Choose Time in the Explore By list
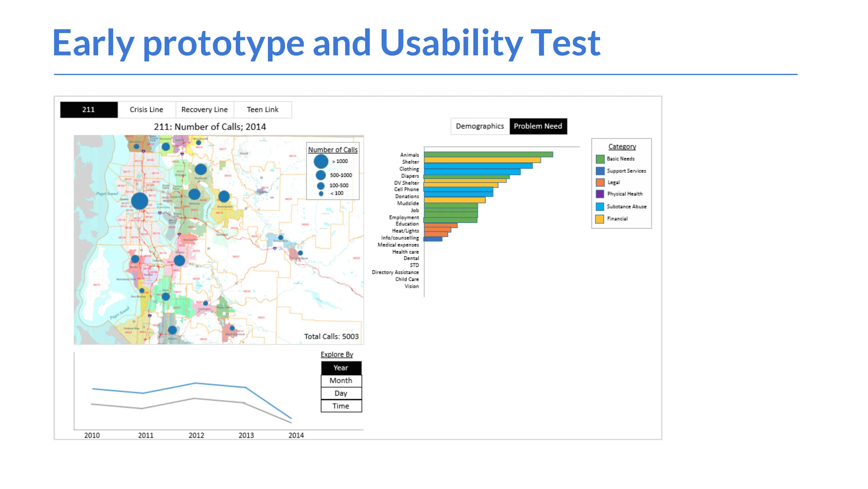868x489 pixels. click(x=341, y=406)
